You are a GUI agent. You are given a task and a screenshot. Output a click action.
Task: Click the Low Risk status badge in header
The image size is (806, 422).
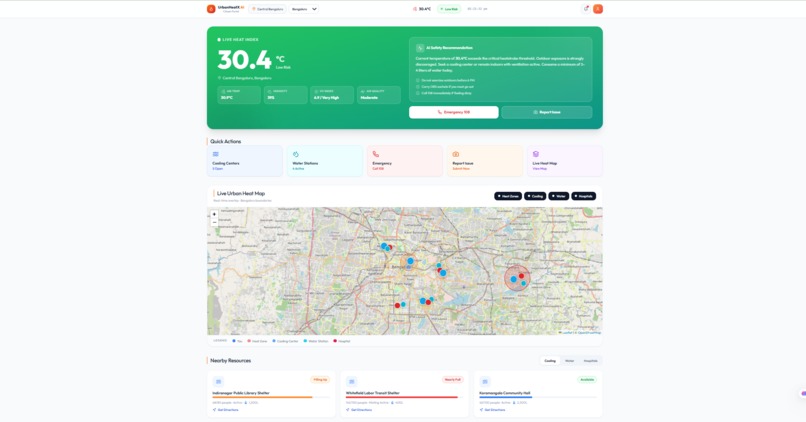pyautogui.click(x=449, y=9)
